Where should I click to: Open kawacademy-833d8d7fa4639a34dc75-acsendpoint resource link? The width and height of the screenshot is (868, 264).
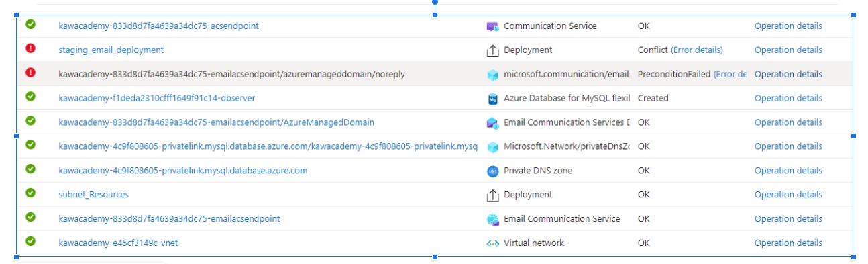[158, 26]
